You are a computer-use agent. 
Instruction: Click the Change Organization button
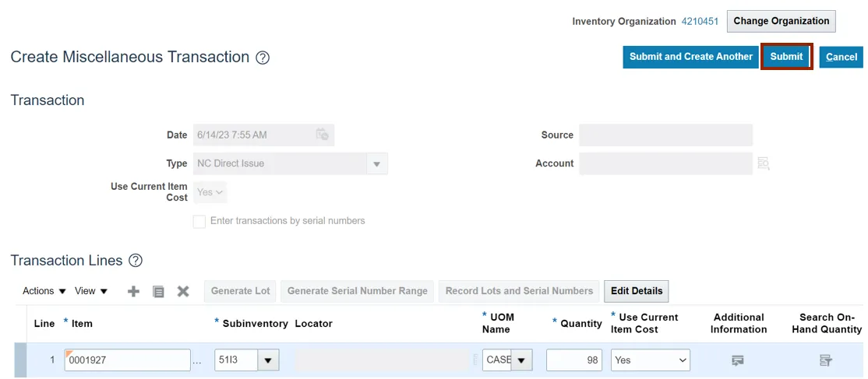[x=781, y=21]
